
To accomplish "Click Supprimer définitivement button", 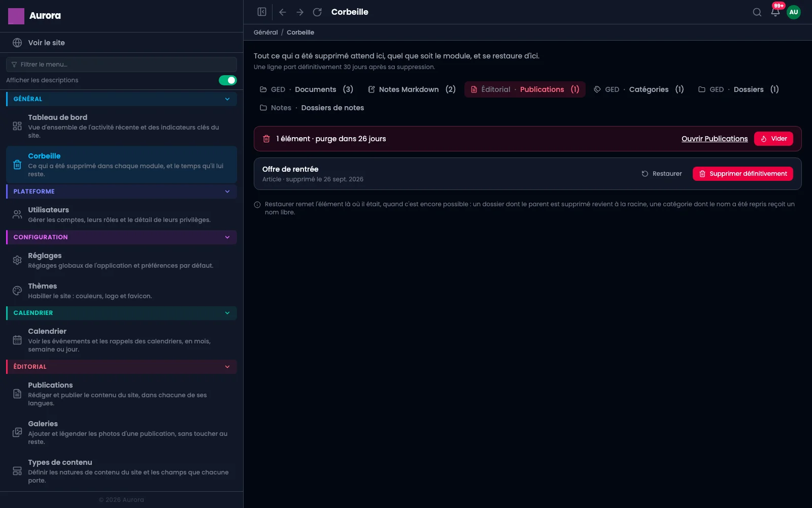I will click(743, 174).
